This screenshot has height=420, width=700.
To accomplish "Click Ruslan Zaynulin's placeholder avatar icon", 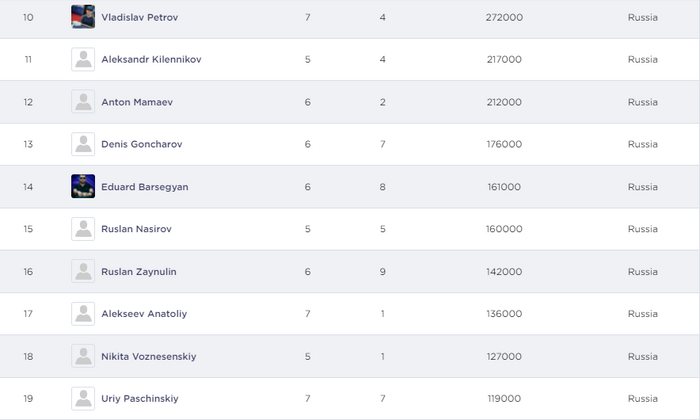I will [x=83, y=272].
